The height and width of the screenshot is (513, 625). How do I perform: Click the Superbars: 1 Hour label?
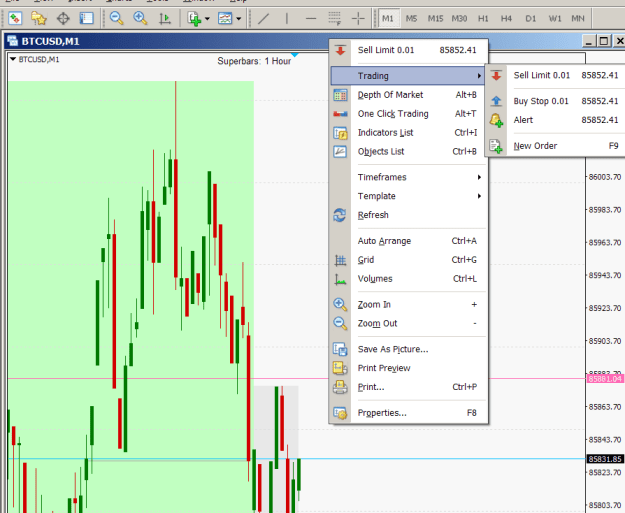point(254,61)
